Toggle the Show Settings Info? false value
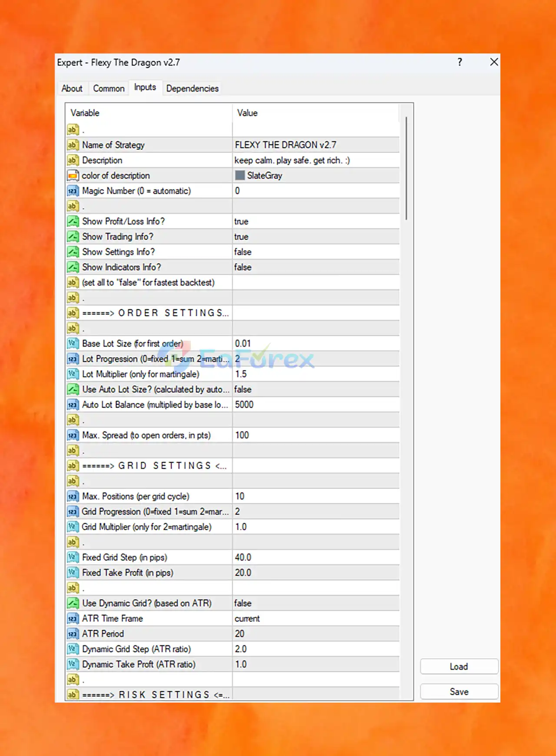Screen dimensions: 556x756 coord(316,252)
